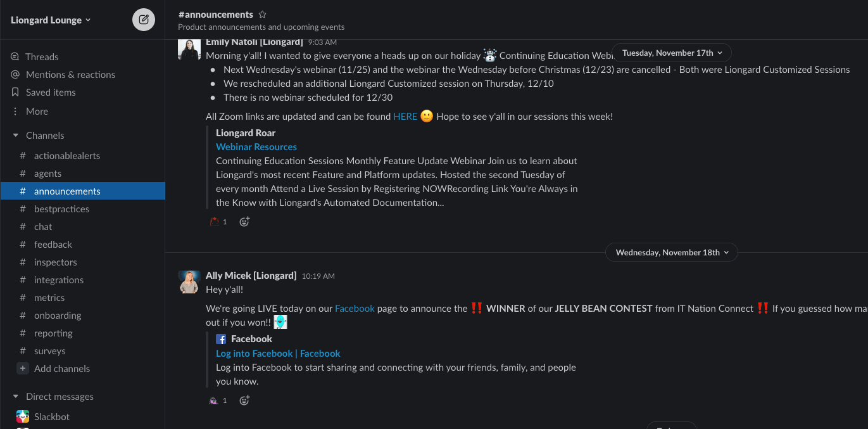This screenshot has width=868, height=429.
Task: Open the Liongard Lounge workspace menu
Action: tap(51, 20)
